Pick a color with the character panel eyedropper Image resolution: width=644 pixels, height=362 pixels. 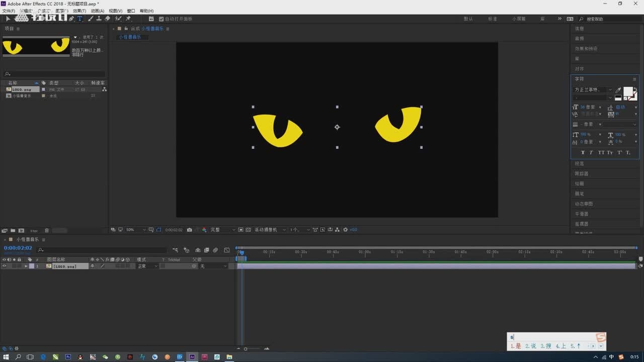[618, 90]
